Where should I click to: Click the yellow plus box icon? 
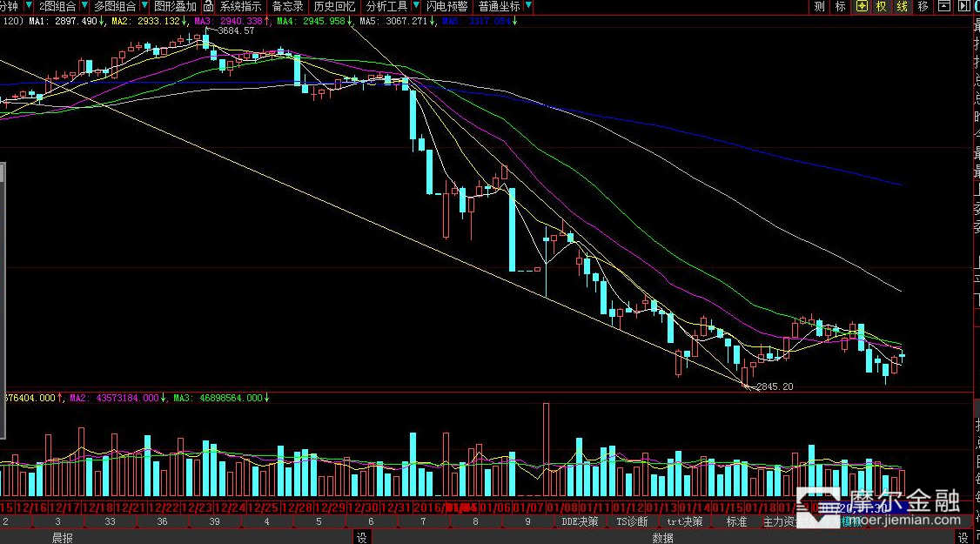862,7
